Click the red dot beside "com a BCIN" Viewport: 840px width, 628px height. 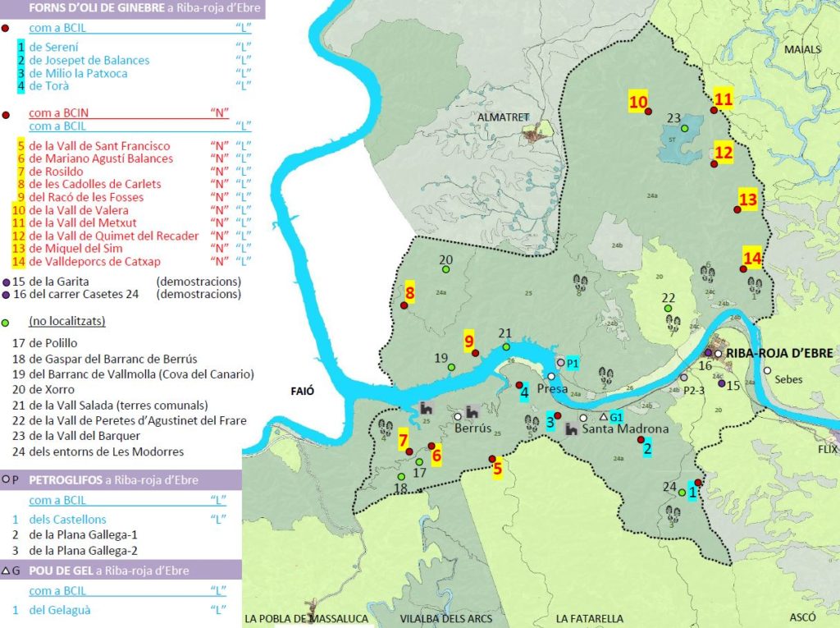click(6, 116)
